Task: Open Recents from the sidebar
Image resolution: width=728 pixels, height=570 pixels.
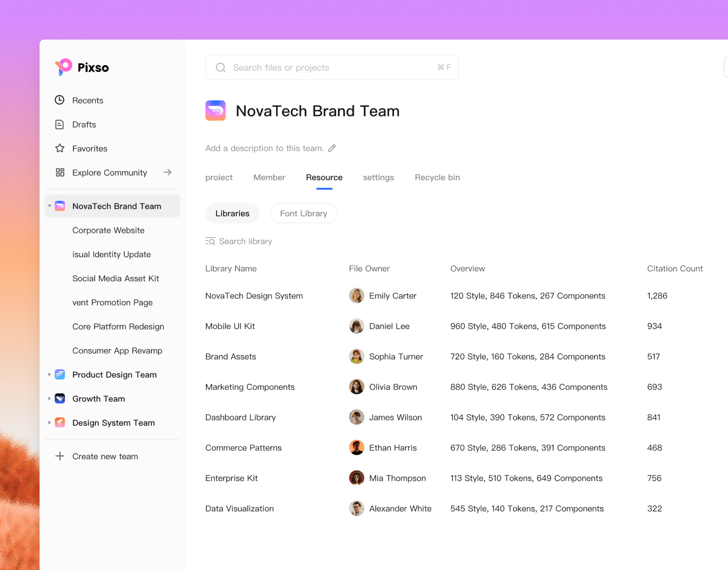Action: (x=60, y=100)
